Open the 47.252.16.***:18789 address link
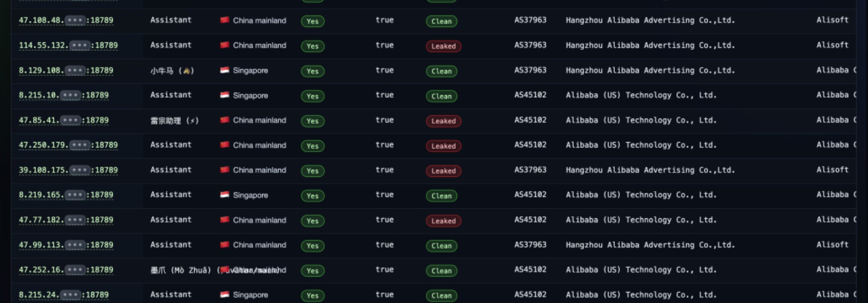Viewport: 868px width, 303px height. pyautogui.click(x=66, y=270)
